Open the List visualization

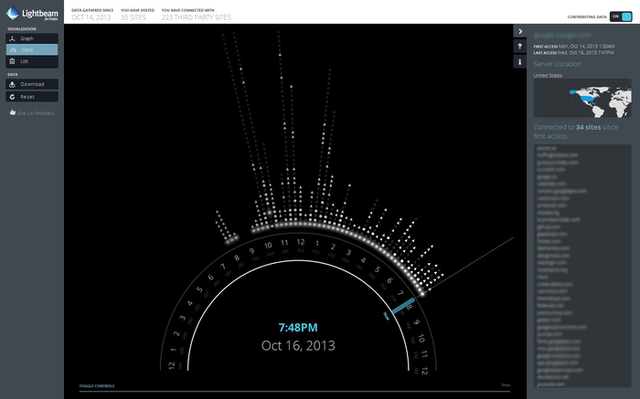[x=32, y=61]
